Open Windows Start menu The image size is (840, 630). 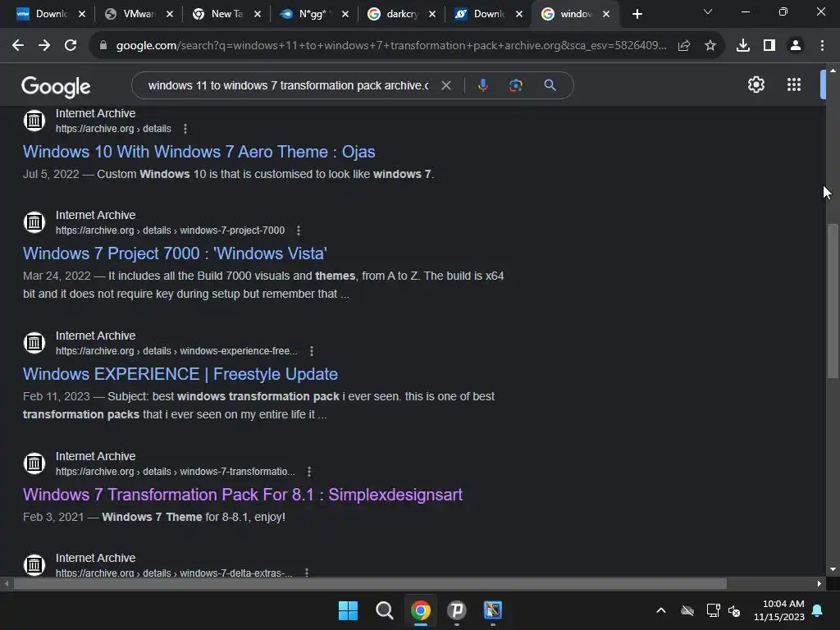[348, 610]
